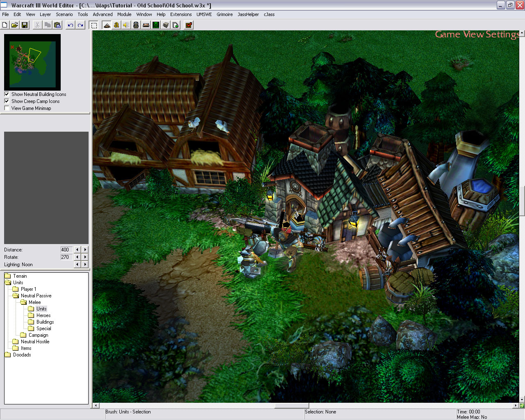Activate the selection brush dashed-square icon
The height and width of the screenshot is (420, 525).
point(94,25)
